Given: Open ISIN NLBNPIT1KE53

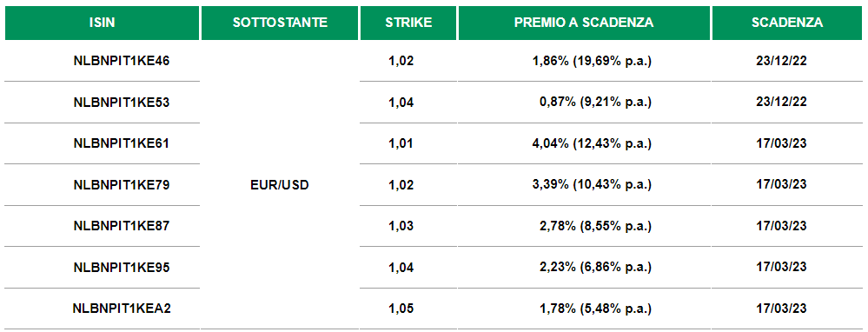Looking at the screenshot, I should click(122, 103).
